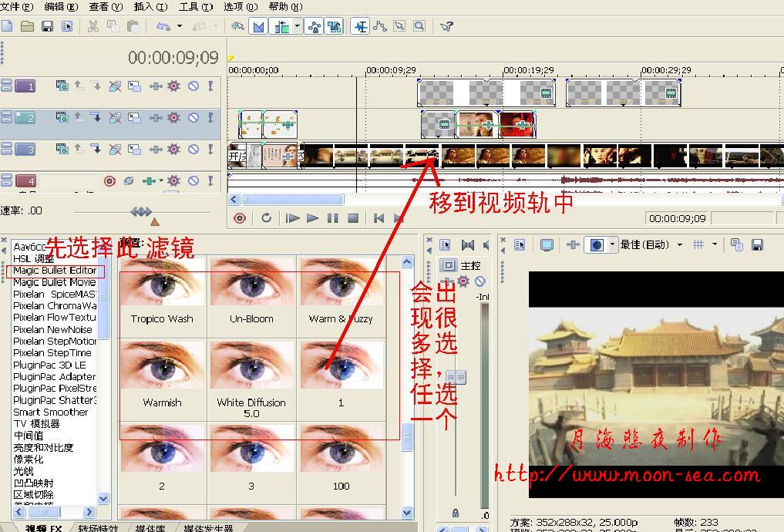This screenshot has height=532, width=784.
Task: Select the HSL 调整 filter
Action: (x=33, y=259)
